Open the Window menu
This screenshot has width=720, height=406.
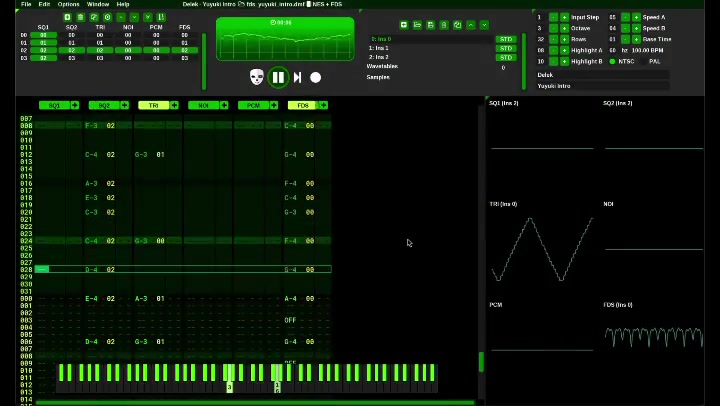point(98,4)
